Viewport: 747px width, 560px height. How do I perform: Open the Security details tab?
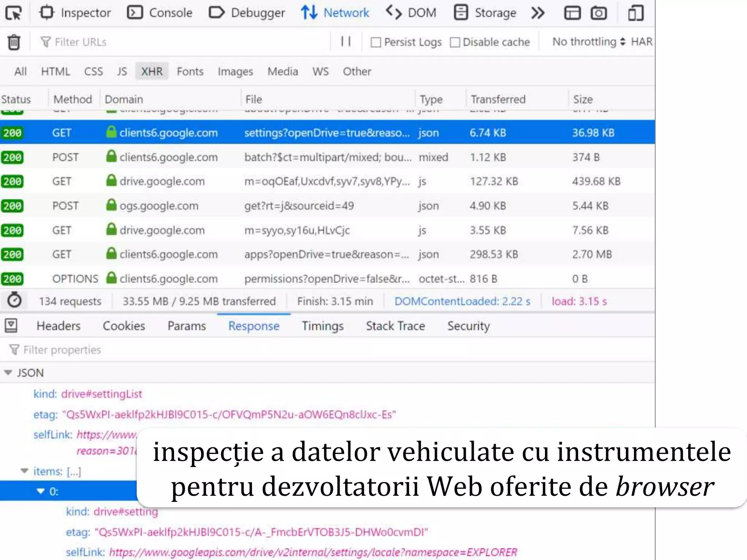point(468,326)
